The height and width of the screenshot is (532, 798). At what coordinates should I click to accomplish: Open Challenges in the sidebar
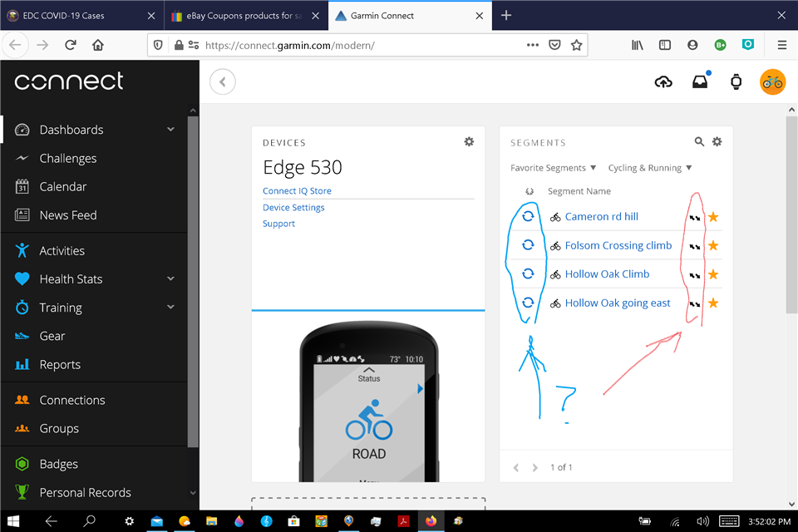67,158
